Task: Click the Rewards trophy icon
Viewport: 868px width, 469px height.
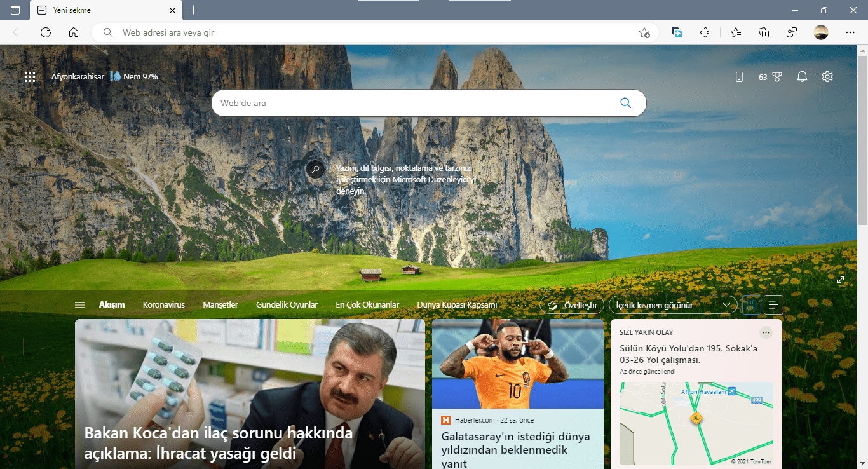Action: click(x=777, y=77)
